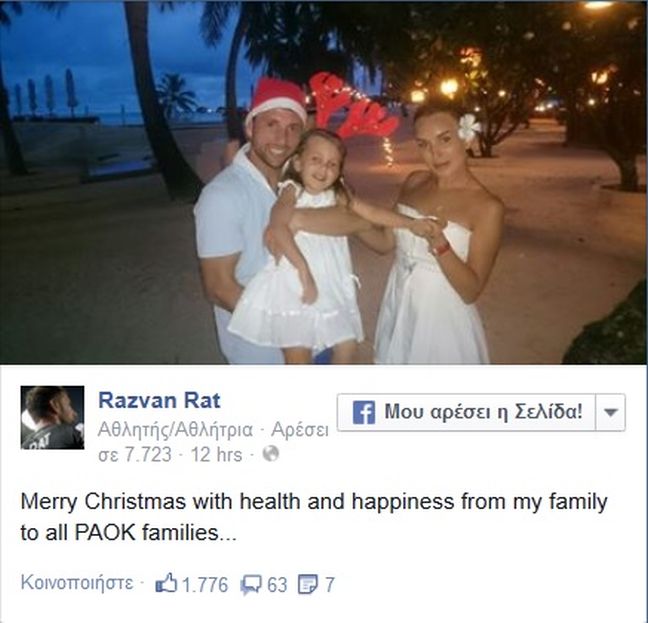The image size is (648, 623).
Task: Open the comments speech bubble icon
Action: pyautogui.click(x=251, y=585)
